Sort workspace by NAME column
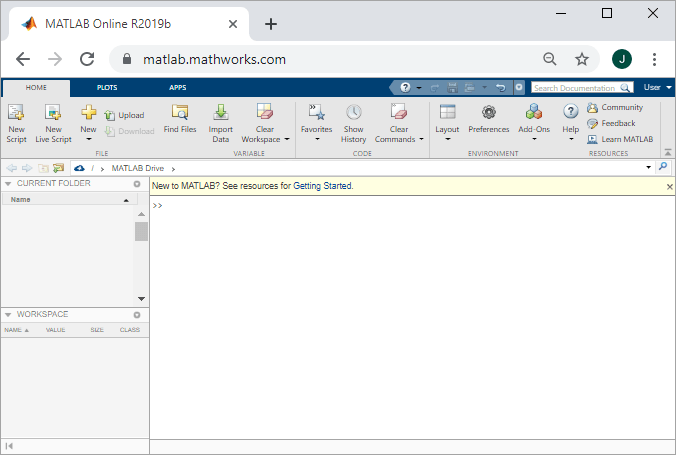 click(16, 330)
